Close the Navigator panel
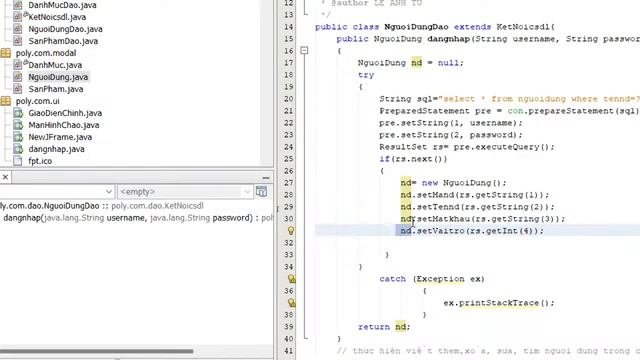Screen dimensions: 640x360 [x=5, y=177]
